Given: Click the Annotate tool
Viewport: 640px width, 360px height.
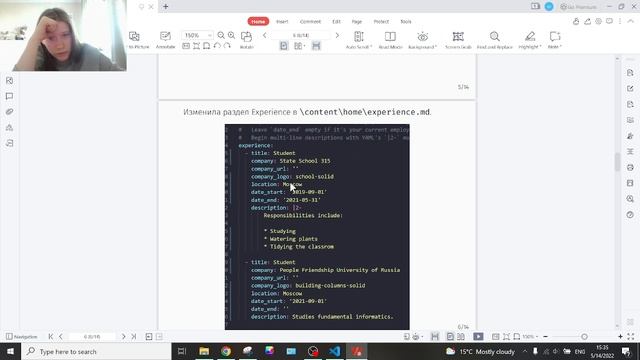Looking at the screenshot, I should click(x=165, y=40).
